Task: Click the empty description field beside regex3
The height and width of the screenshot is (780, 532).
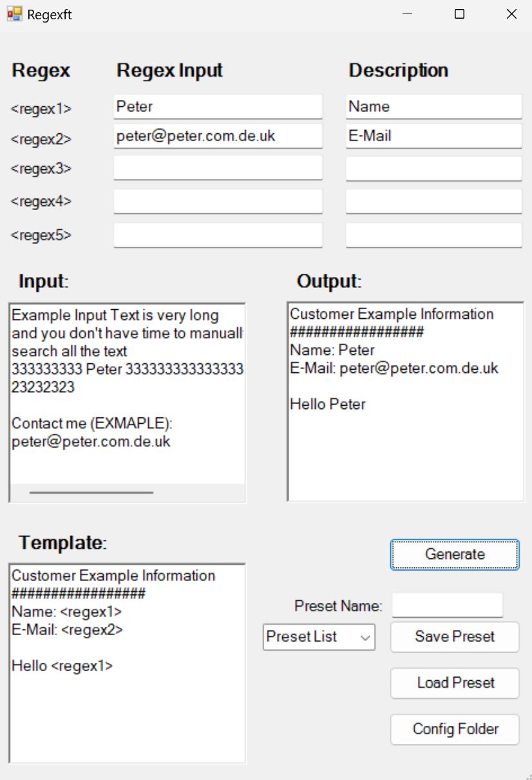Action: [433, 167]
